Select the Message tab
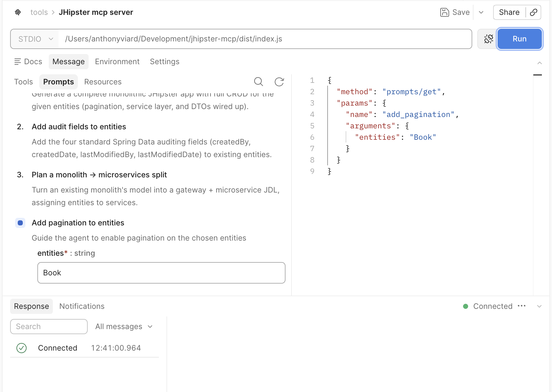The height and width of the screenshot is (392, 552). coord(69,62)
